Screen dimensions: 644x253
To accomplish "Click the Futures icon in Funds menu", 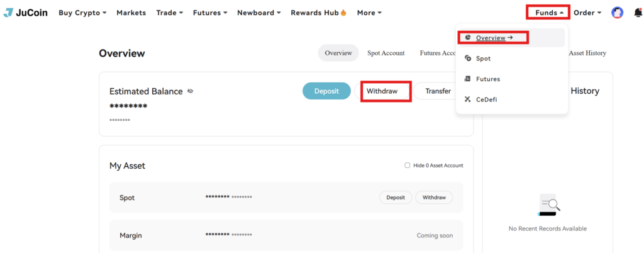I will (468, 79).
